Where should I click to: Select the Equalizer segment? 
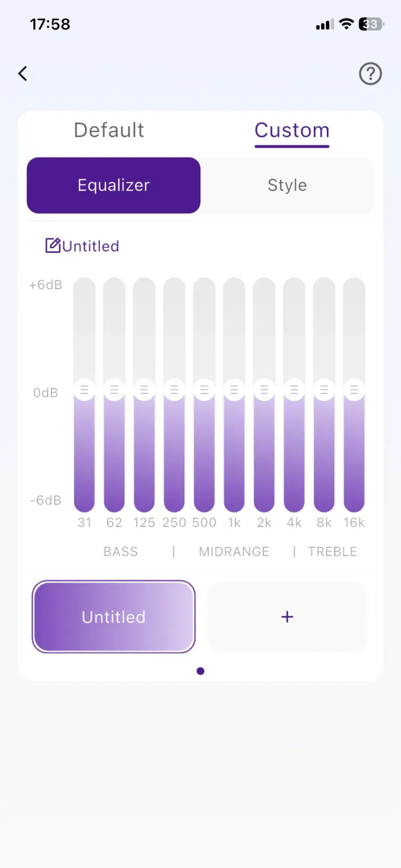pos(114,185)
